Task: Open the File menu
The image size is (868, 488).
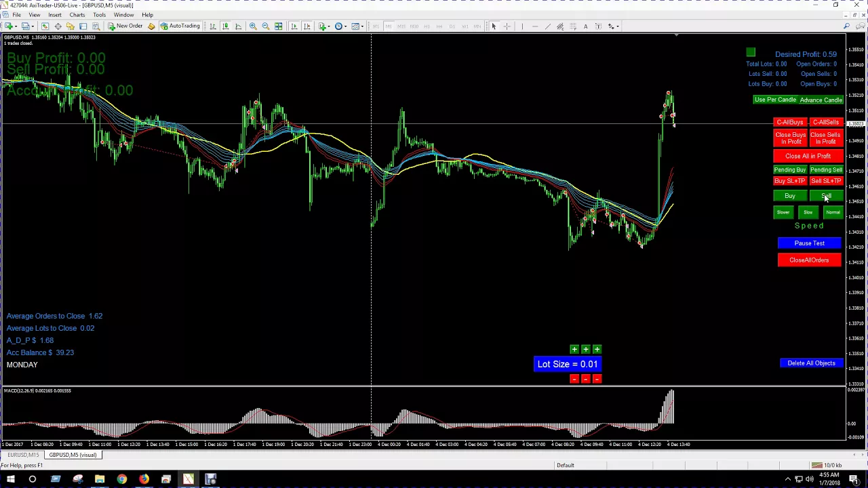Action: [x=16, y=15]
